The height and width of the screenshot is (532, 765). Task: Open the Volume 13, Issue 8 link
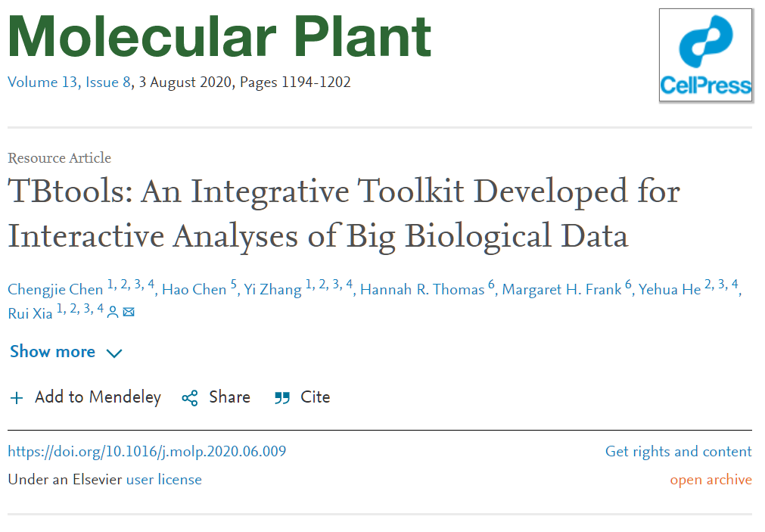pos(70,82)
